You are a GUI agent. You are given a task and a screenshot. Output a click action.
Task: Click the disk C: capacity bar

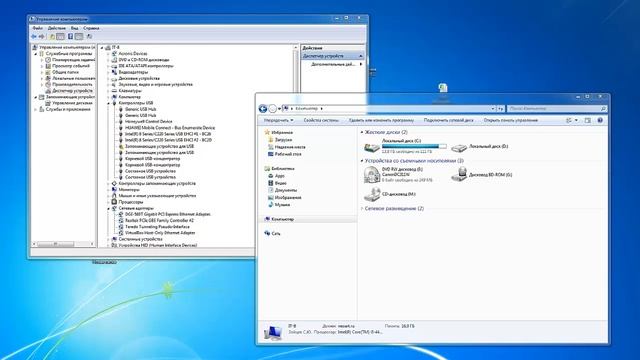pyautogui.click(x=414, y=146)
